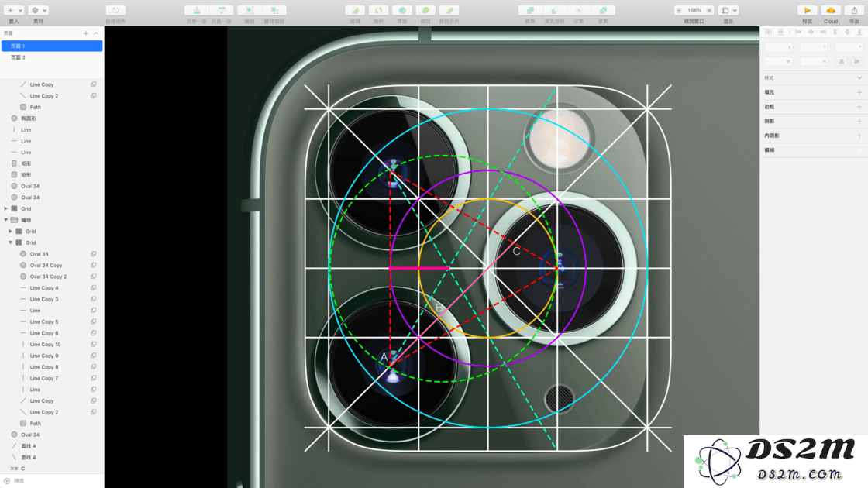Add a 边框 border

click(859, 107)
